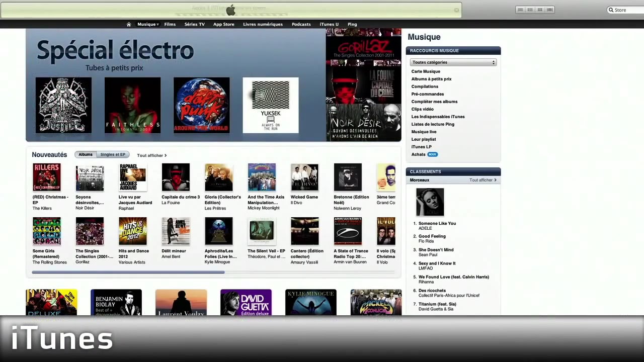The image size is (644, 362).
Task: Open Capitale du crime 3 album cover
Action: point(176,177)
